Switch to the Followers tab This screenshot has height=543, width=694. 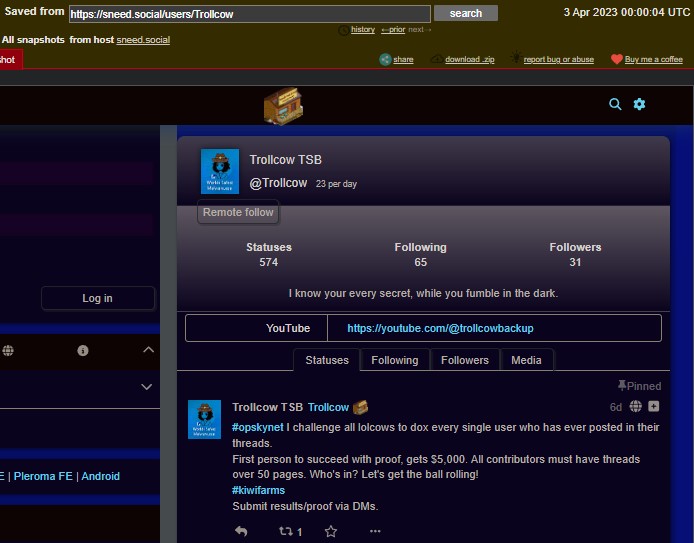(465, 360)
